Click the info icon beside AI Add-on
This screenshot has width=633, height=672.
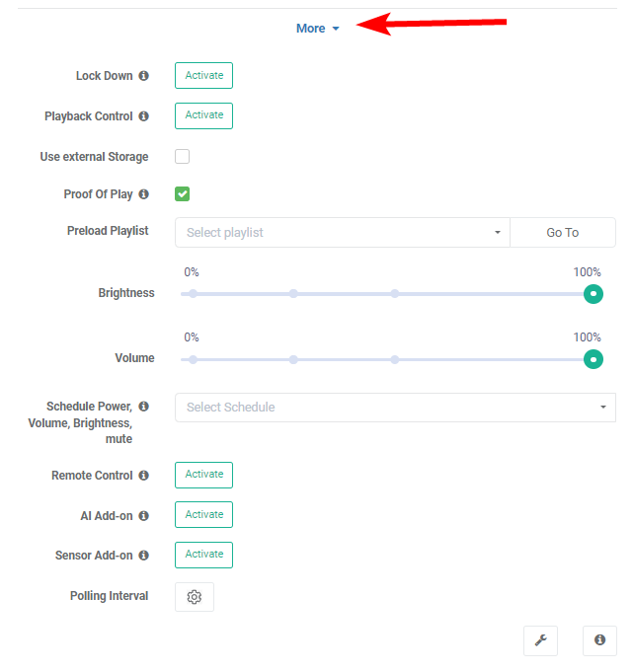click(x=144, y=516)
